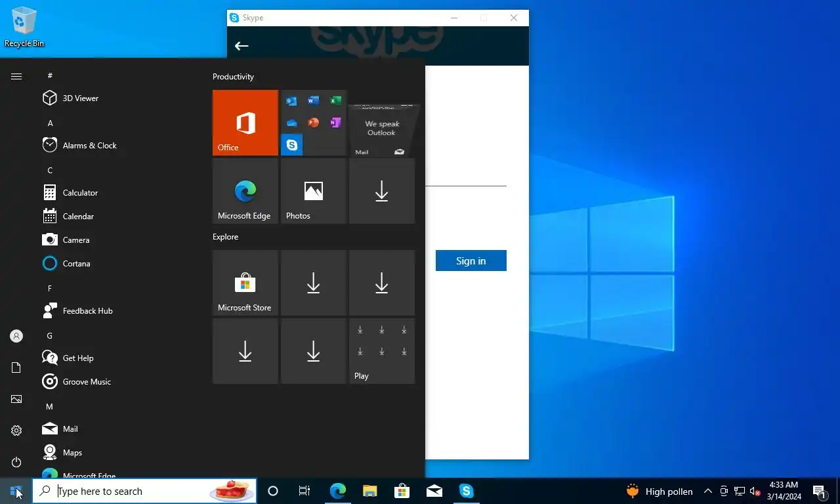The image size is (840, 504).
Task: Click the letter F section header
Action: coord(50,289)
